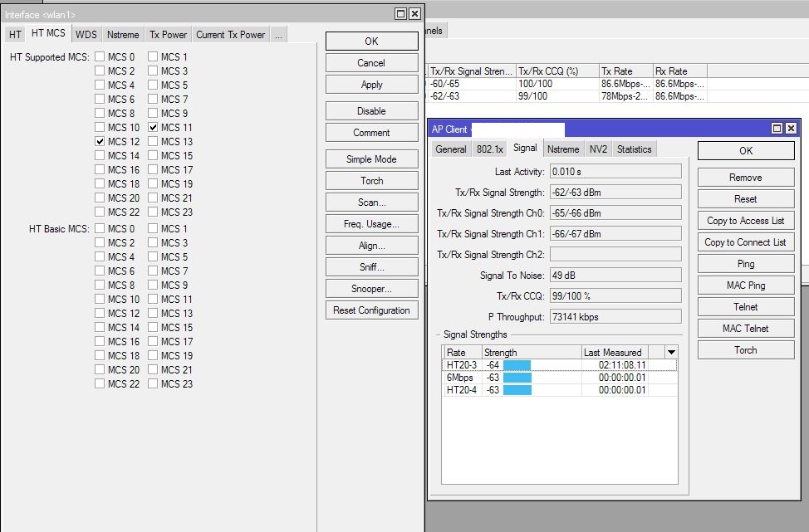Open 802.1x tab in AP Client
809x532 pixels.
(489, 149)
